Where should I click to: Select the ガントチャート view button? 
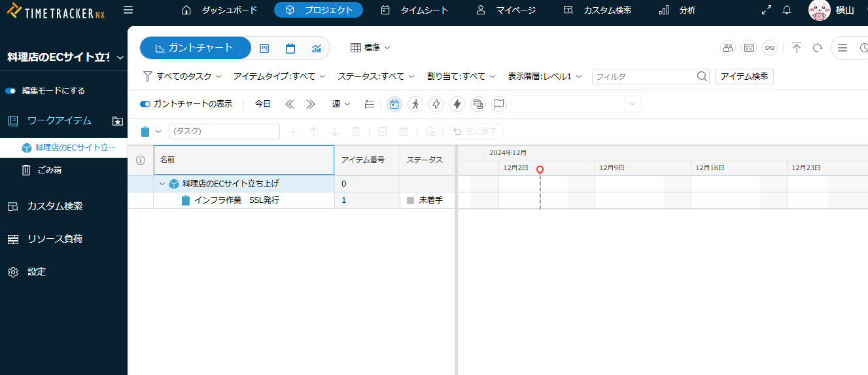tap(195, 48)
